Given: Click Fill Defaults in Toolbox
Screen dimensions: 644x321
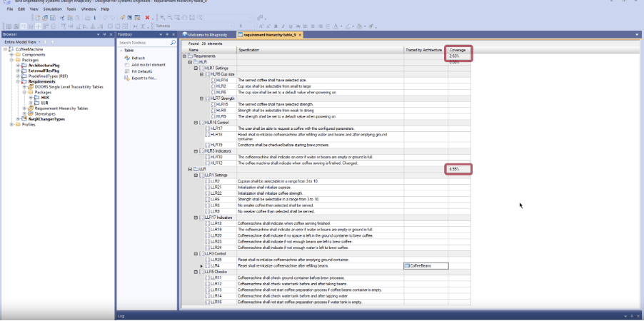Looking at the screenshot, I should click(142, 71).
